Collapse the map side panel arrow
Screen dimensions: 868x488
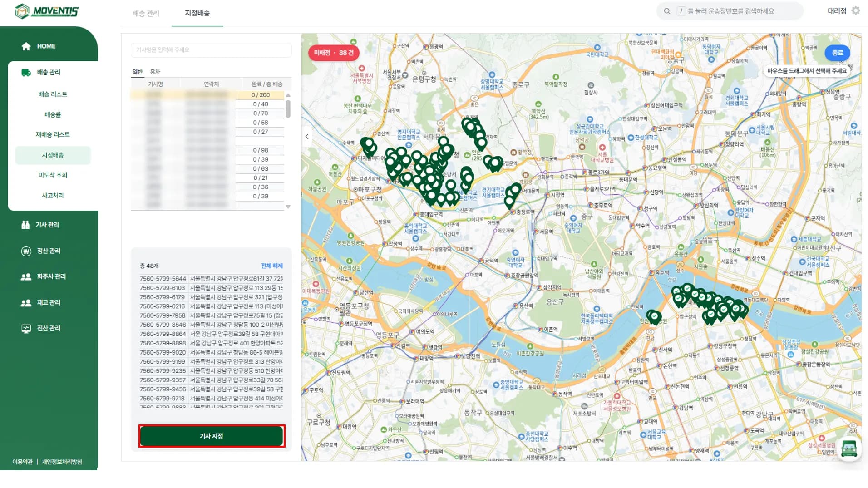tap(307, 137)
